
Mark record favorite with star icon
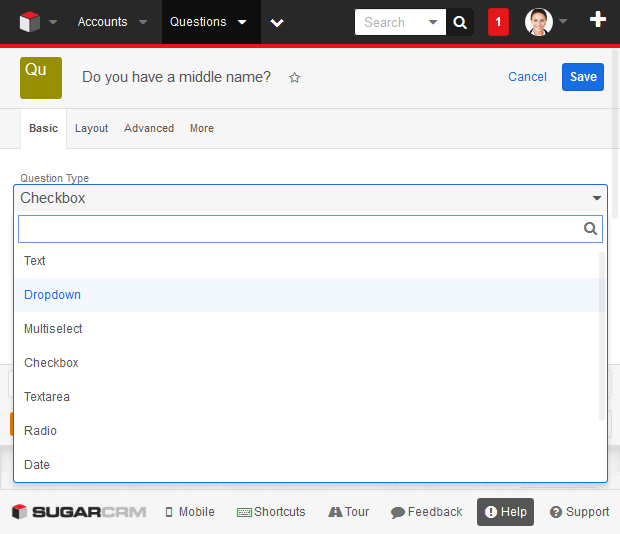click(294, 77)
